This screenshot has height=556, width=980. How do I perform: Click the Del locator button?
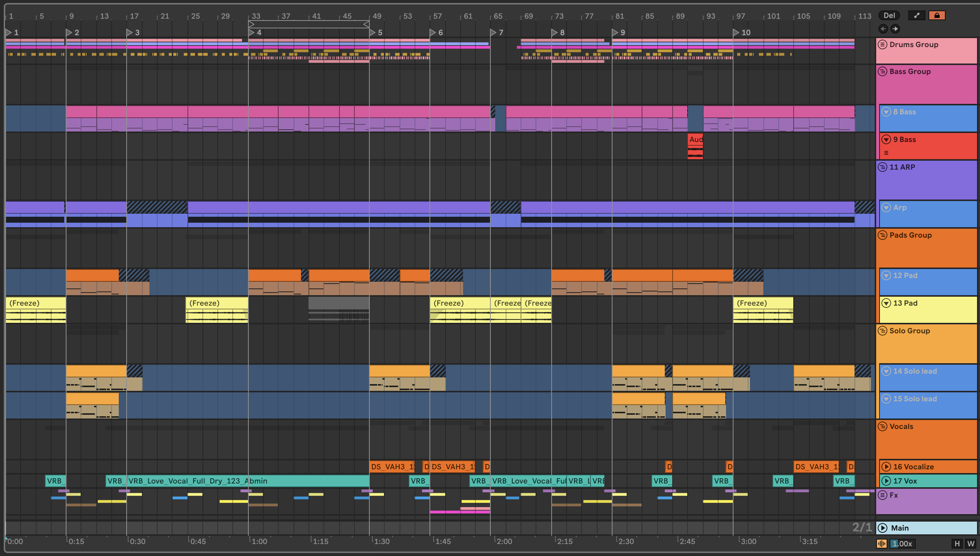click(x=889, y=15)
